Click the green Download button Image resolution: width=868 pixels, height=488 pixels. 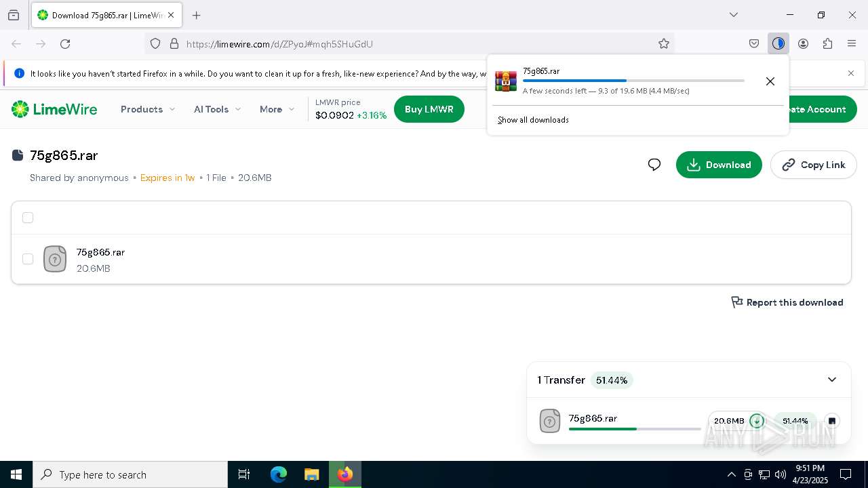tap(719, 165)
